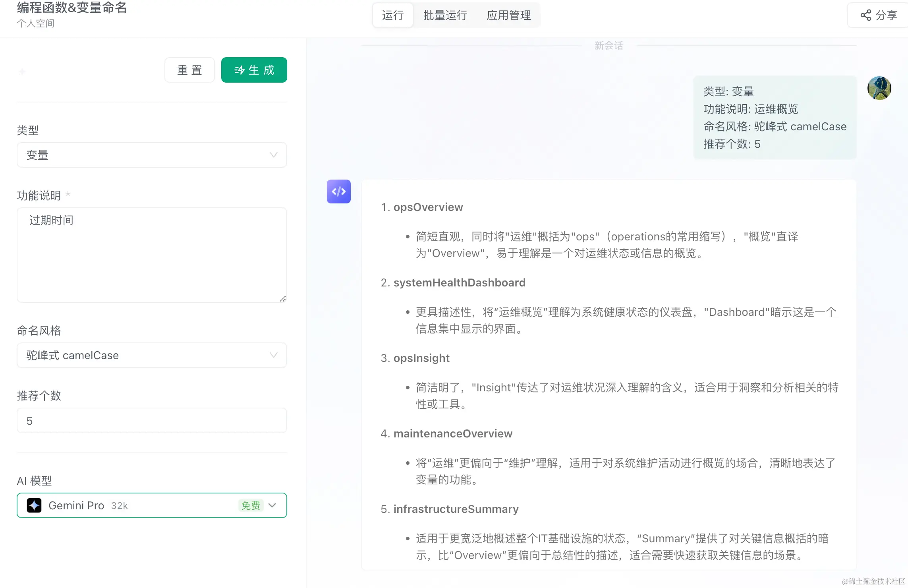Click the textarea resize handle corner

point(282,298)
